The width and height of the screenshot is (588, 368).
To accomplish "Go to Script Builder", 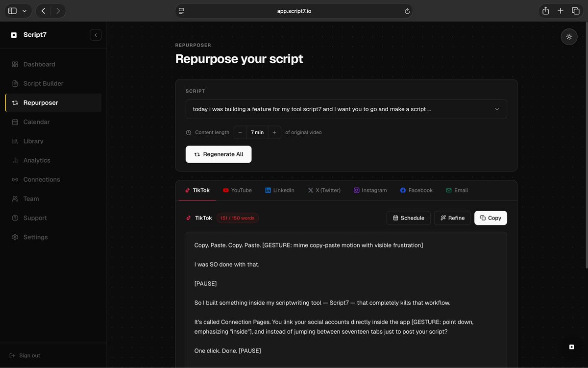I will tap(53, 83).
